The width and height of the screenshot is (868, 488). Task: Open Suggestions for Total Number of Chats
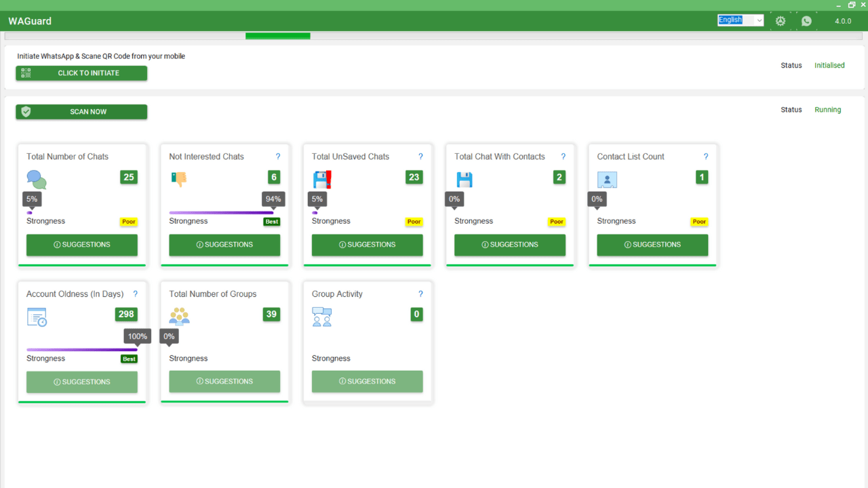click(82, 245)
